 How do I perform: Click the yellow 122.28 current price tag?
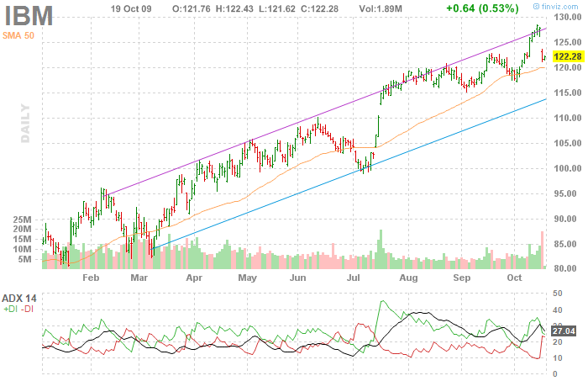click(x=564, y=55)
